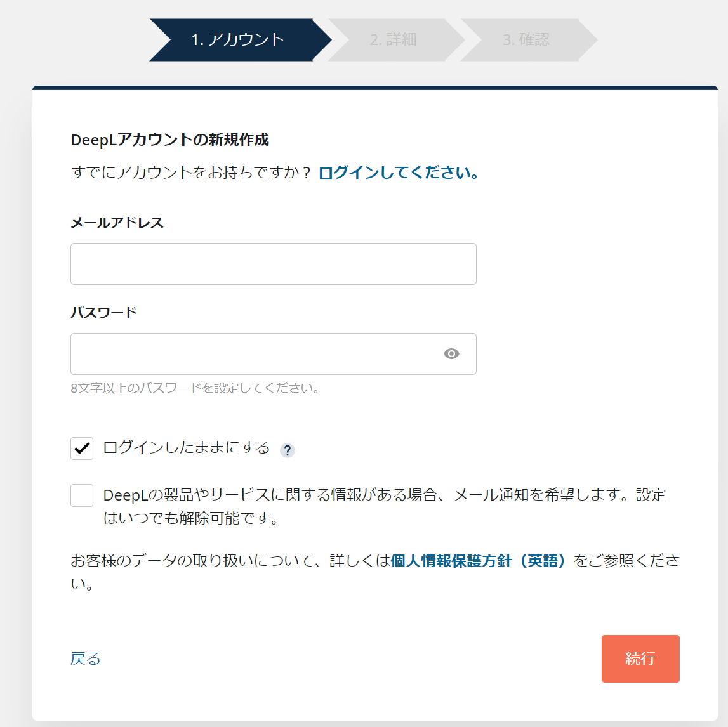Screen dimensions: 728x727
Task: Uncheck the ログインしたままにする checkbox
Action: (82, 448)
